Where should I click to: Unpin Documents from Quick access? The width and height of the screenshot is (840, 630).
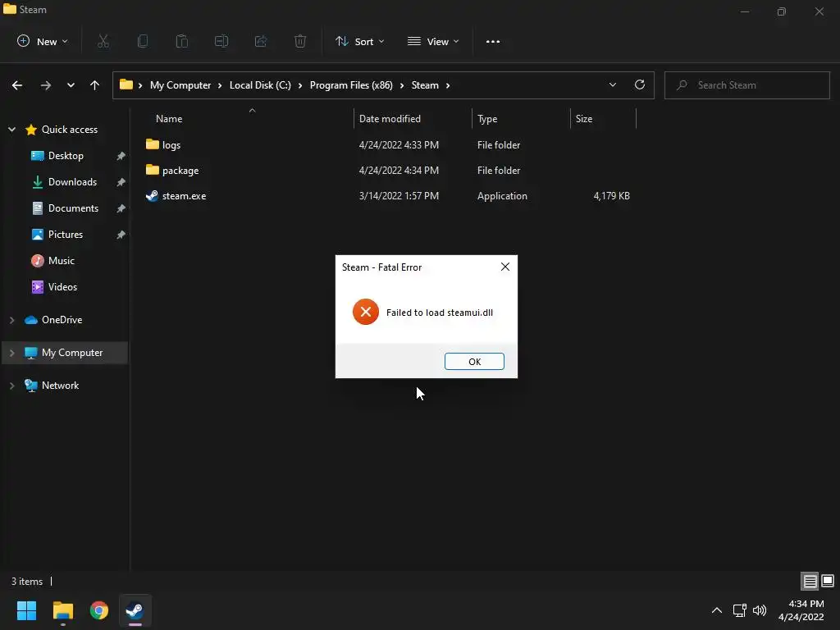121,208
